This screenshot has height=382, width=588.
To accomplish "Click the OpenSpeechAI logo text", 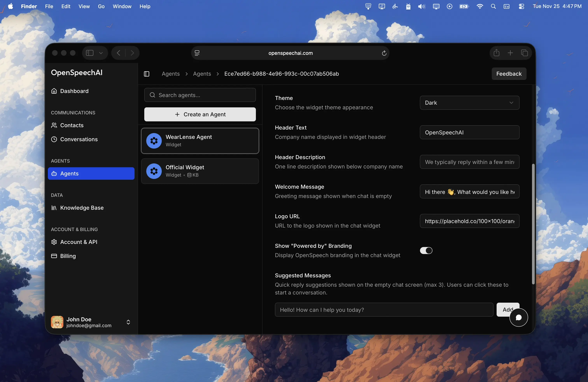I will click(77, 72).
